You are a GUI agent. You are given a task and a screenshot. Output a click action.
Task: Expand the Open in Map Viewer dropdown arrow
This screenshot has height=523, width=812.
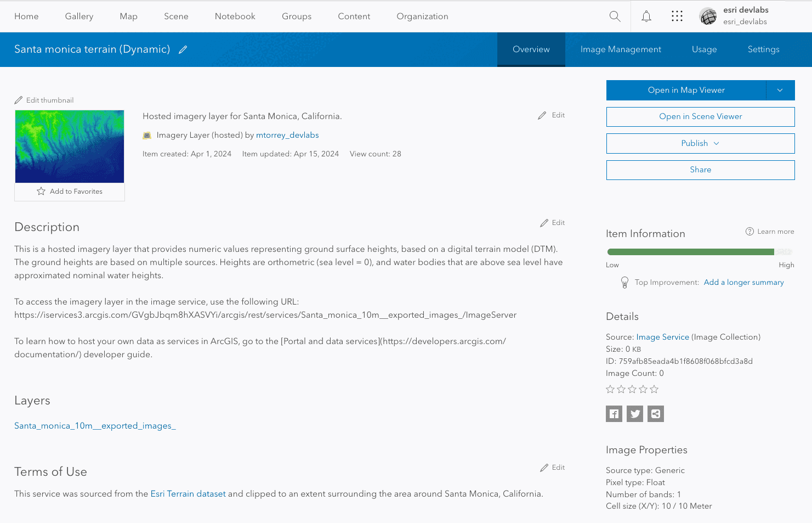(x=780, y=90)
